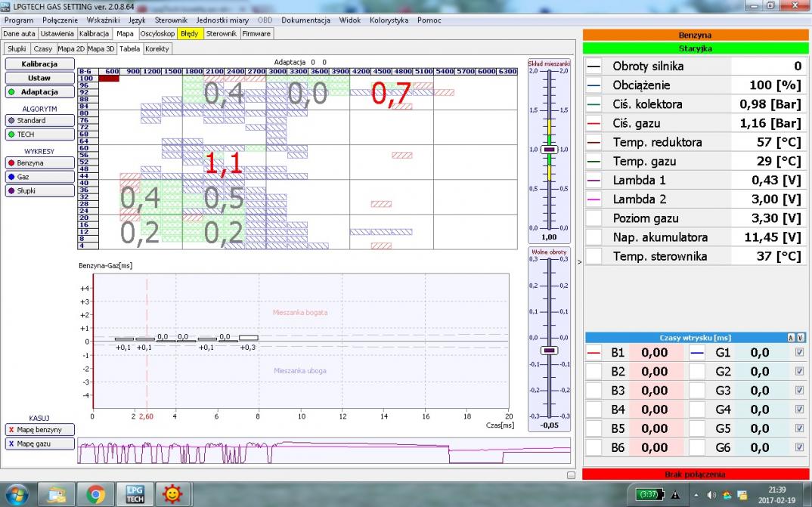This screenshot has height=507, width=812.
Task: Click the Obroty silnika line color indicator
Action: click(x=594, y=66)
